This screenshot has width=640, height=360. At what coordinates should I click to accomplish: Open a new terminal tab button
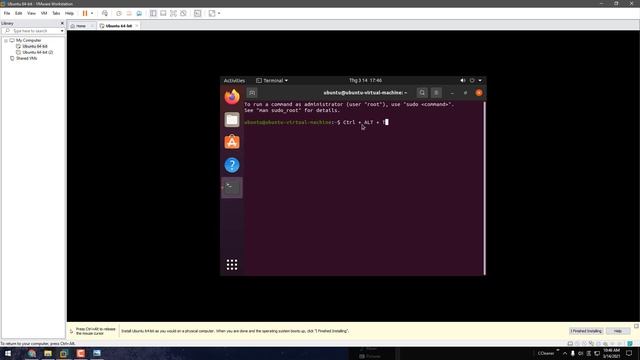pos(252,93)
